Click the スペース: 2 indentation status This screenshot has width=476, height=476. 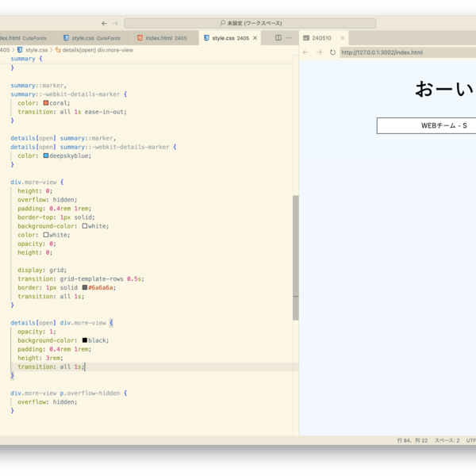pos(447,440)
